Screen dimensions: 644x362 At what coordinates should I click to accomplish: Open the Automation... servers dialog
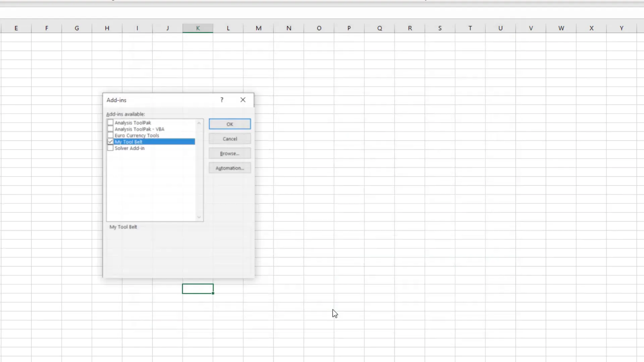click(230, 168)
